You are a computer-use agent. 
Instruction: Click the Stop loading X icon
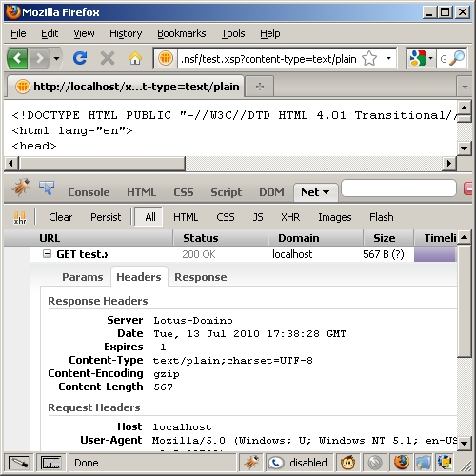click(108, 58)
